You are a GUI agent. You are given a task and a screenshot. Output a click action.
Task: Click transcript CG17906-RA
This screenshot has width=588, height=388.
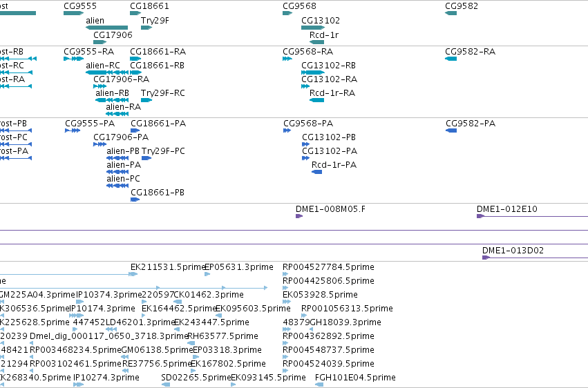(121, 79)
